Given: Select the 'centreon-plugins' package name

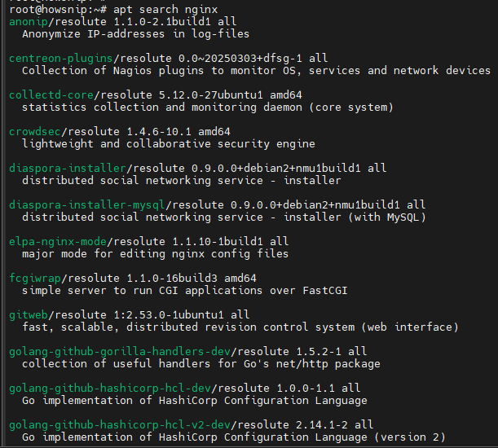Looking at the screenshot, I should 60,59.
